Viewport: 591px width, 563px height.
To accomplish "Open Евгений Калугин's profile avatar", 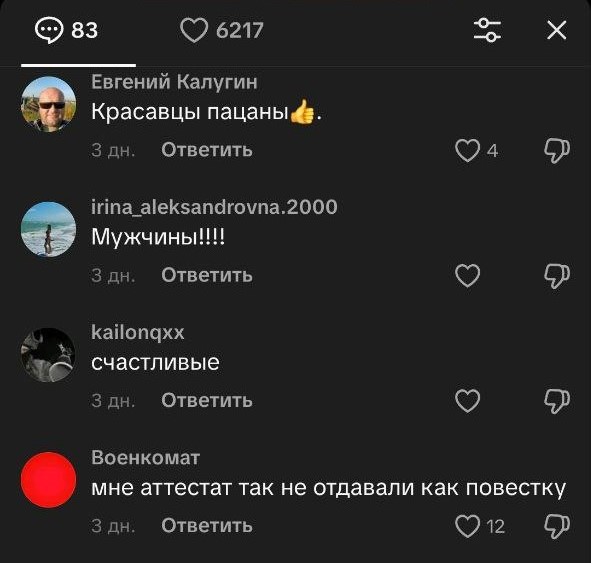I will click(48, 104).
